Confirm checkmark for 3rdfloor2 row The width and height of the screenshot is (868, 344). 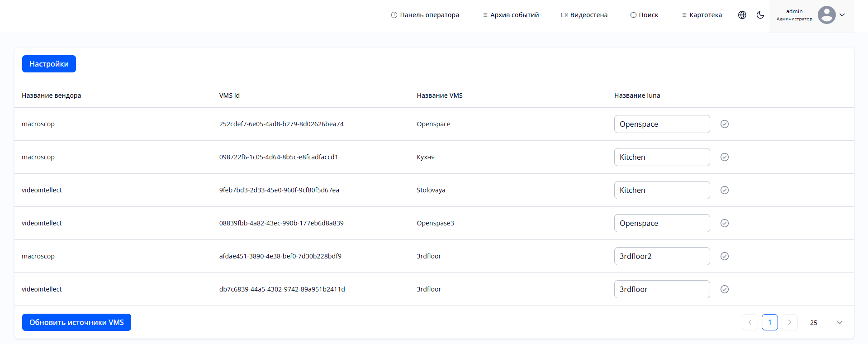coord(725,256)
